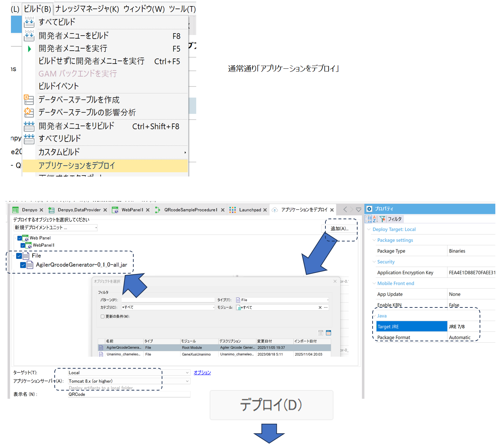This screenshot has width=497, height=448.
Task: Click the filter funnel icon next to フィルタ
Action: click(x=382, y=219)
